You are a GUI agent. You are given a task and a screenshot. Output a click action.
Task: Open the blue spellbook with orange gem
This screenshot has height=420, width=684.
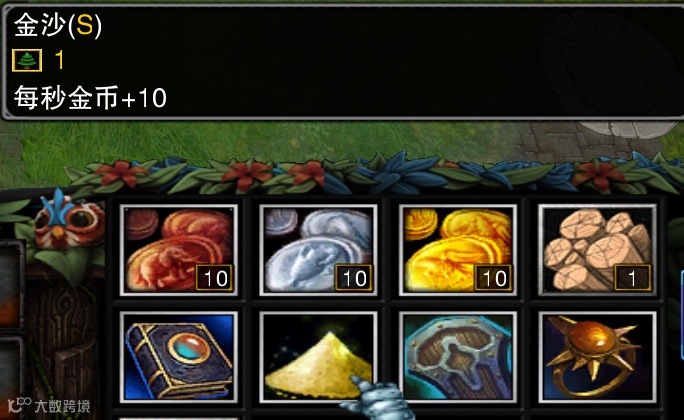pos(179,357)
